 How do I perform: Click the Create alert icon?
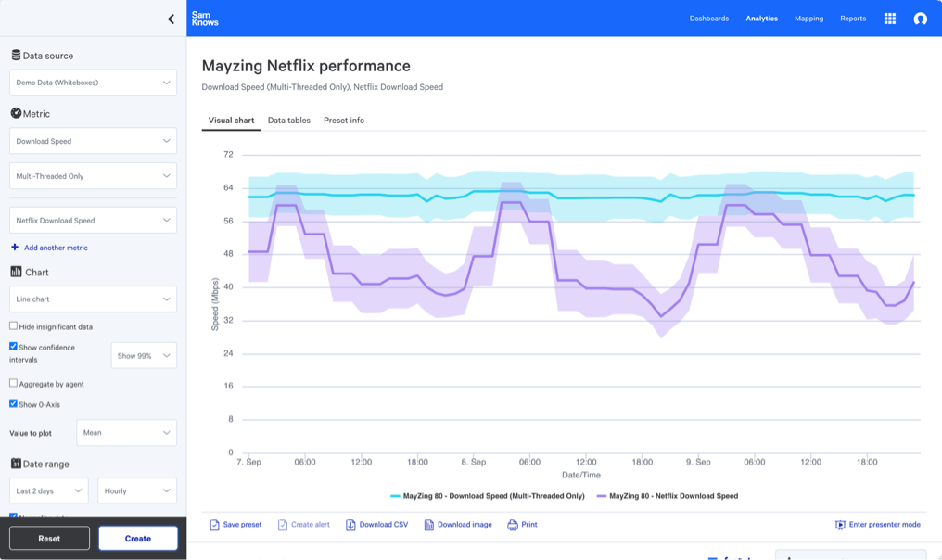coord(283,525)
